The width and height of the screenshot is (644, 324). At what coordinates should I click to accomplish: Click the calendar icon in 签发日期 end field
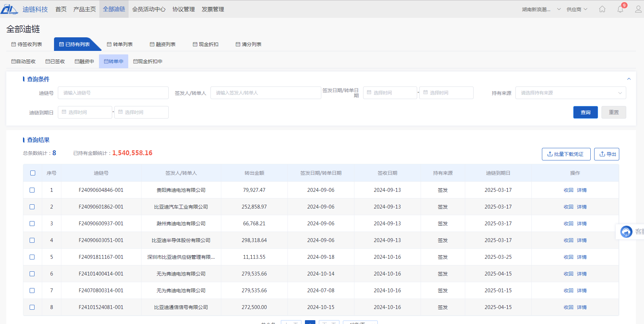click(426, 92)
